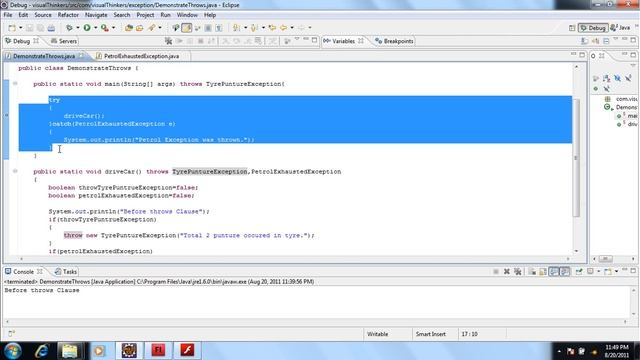The height and width of the screenshot is (360, 640).
Task: Click the Clear Console icon
Action: pos(532,271)
